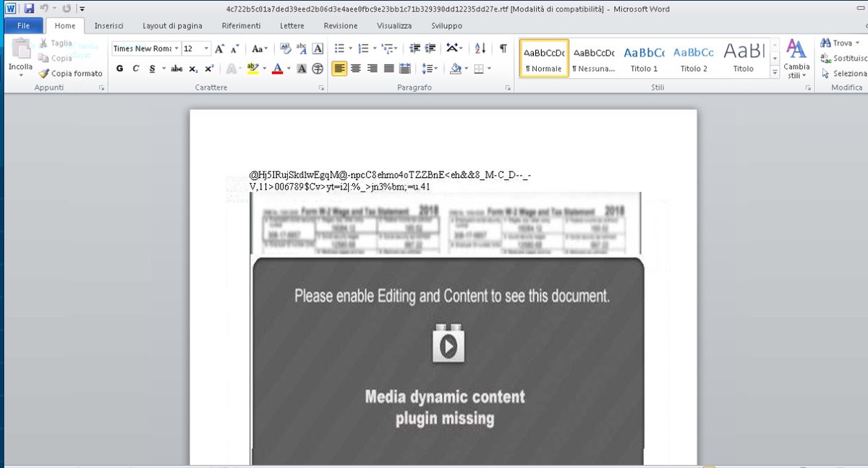Open the highlight color dropdown arrow
This screenshot has height=468, width=868.
click(265, 69)
